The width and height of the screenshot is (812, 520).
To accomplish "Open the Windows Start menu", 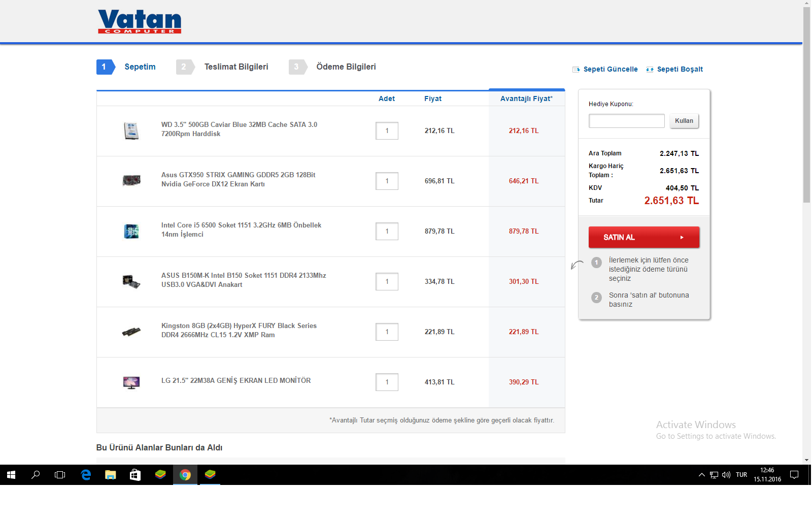I will coord(11,475).
